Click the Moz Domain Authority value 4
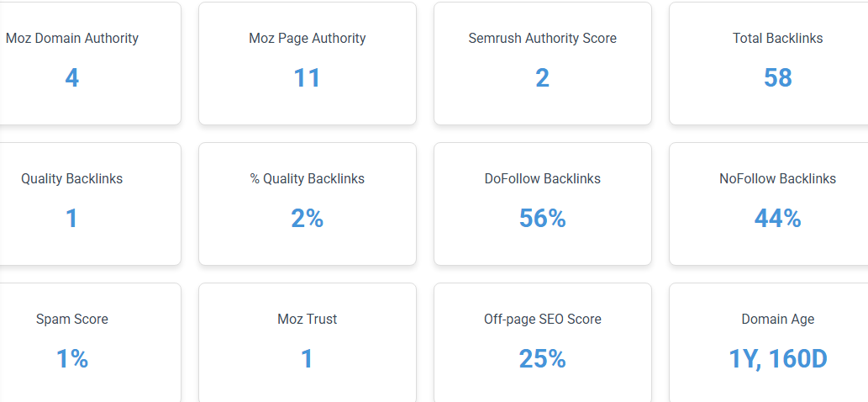Image resolution: width=868 pixels, height=402 pixels. coord(72,78)
